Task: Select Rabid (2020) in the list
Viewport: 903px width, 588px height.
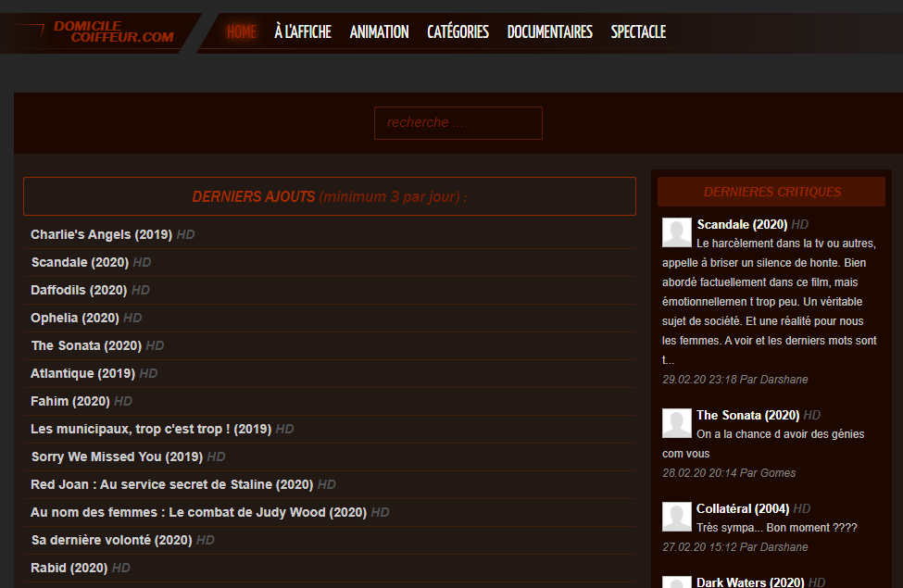Action: 69,568
